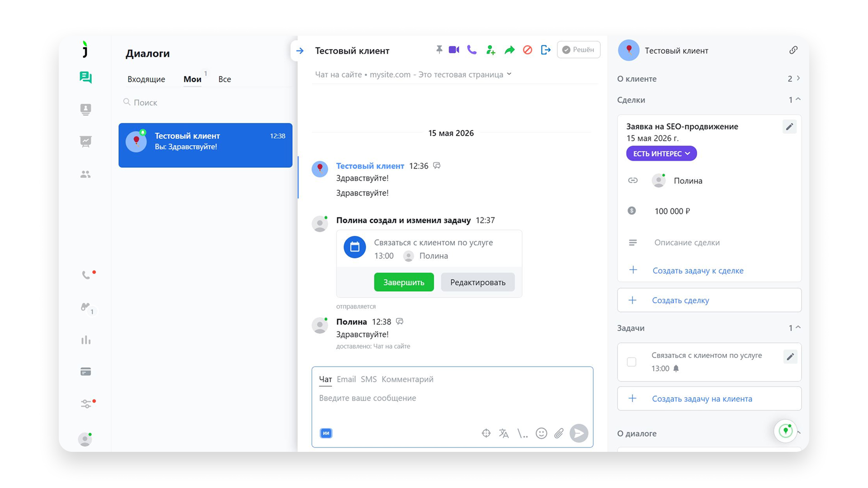Click Создать задачу к сделке link

[698, 271]
